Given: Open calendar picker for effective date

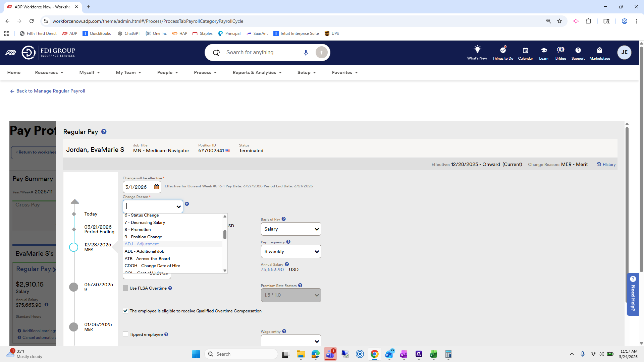Looking at the screenshot, I should click(x=157, y=187).
